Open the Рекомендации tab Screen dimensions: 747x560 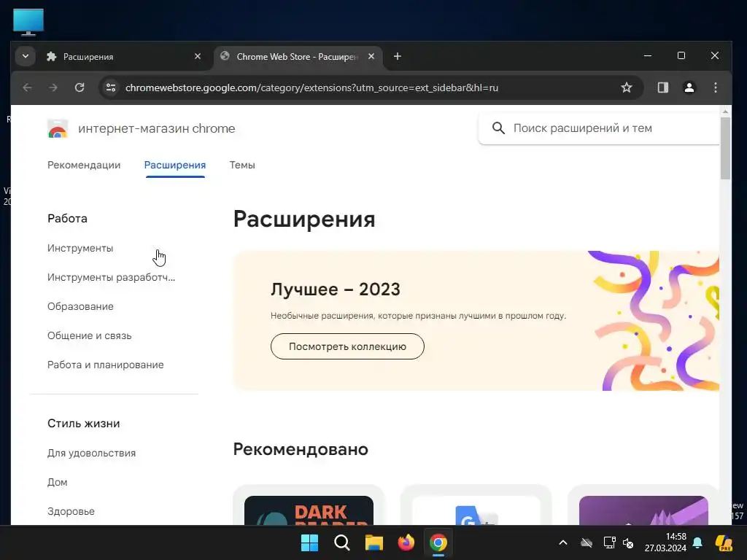pos(84,166)
